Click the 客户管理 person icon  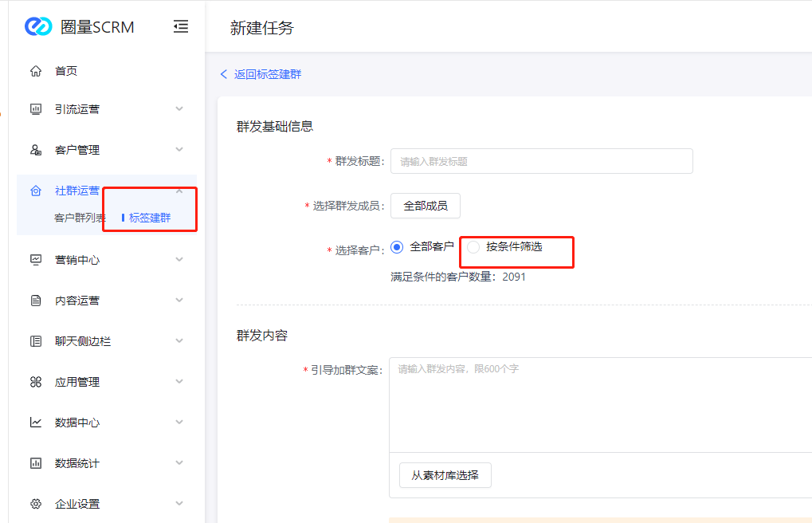[36, 150]
